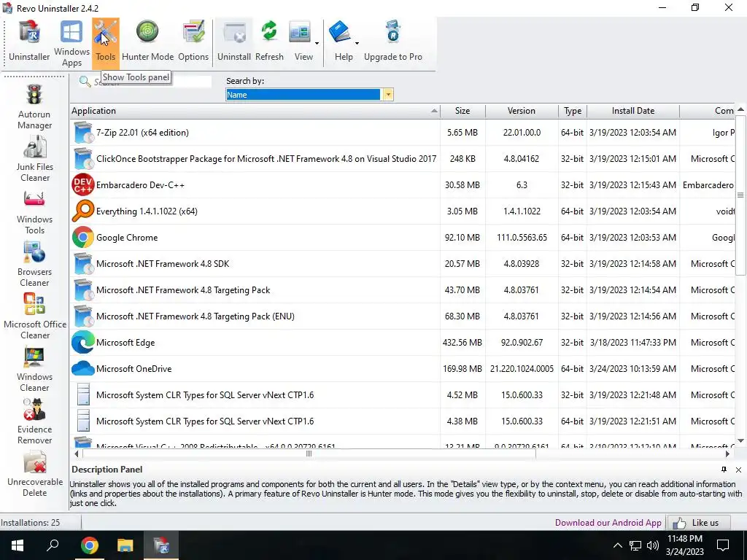The width and height of the screenshot is (747, 560).
Task: Click Download our Android App link
Action: coord(608,522)
